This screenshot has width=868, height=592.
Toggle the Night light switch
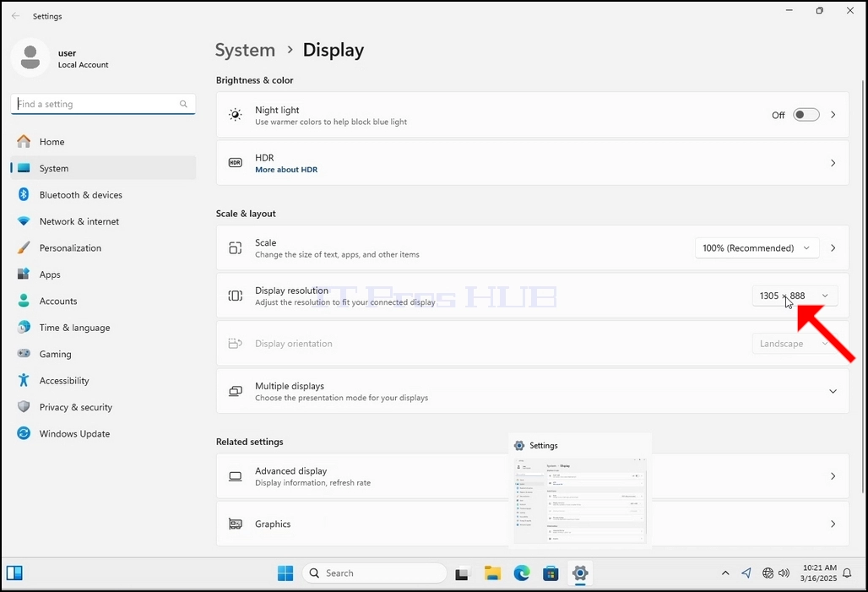(x=806, y=115)
